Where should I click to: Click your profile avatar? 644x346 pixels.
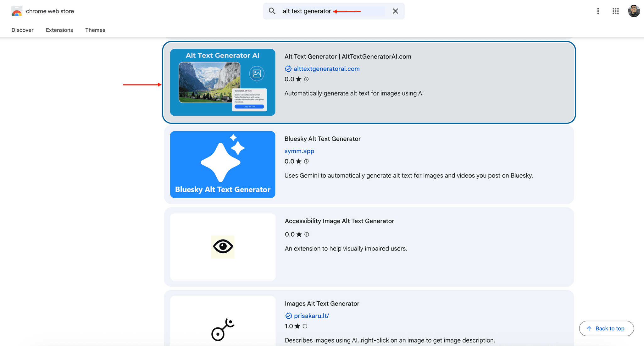pyautogui.click(x=634, y=11)
